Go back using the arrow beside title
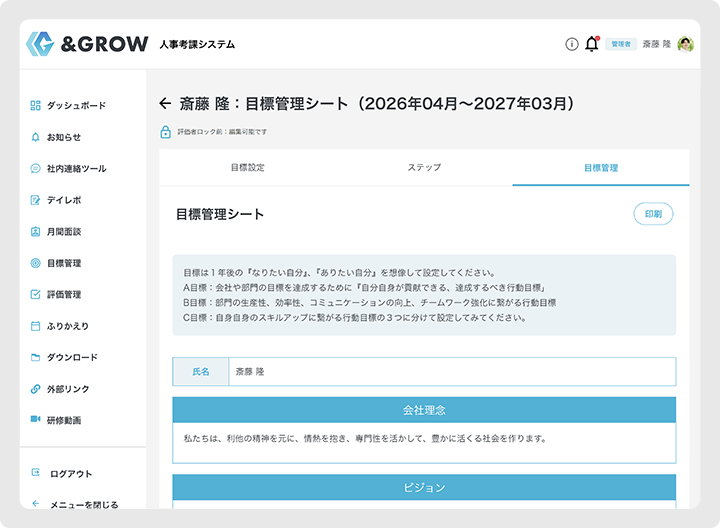Viewport: 720px width, 528px height. [165, 103]
